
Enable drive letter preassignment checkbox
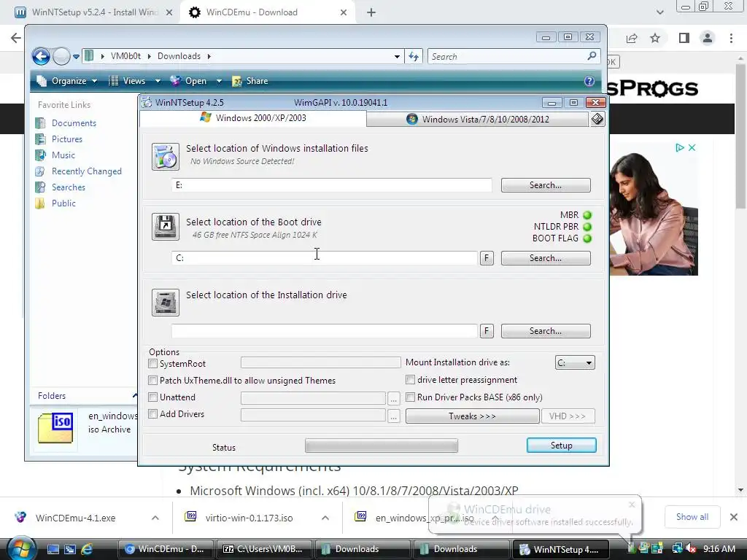[410, 380]
